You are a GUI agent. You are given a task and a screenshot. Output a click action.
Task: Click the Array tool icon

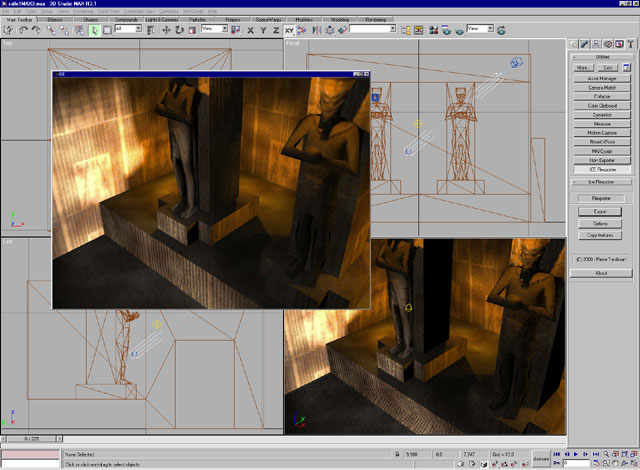tap(330, 30)
